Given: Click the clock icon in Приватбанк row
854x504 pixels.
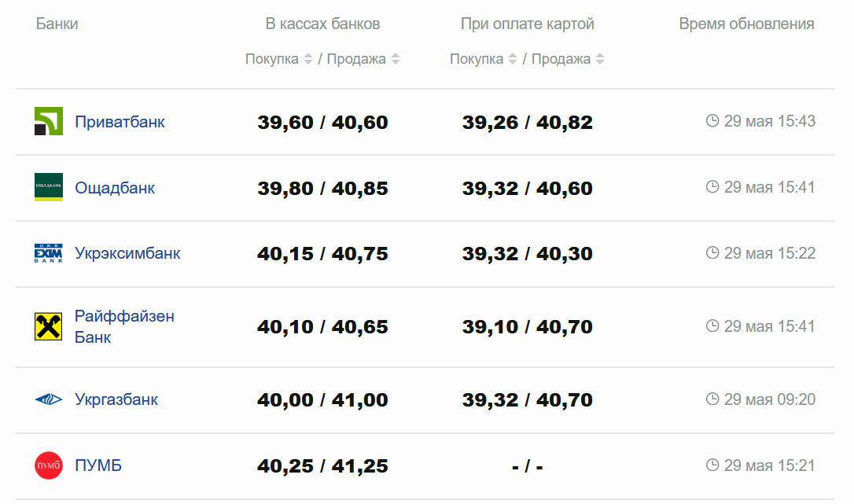Looking at the screenshot, I should point(712,121).
